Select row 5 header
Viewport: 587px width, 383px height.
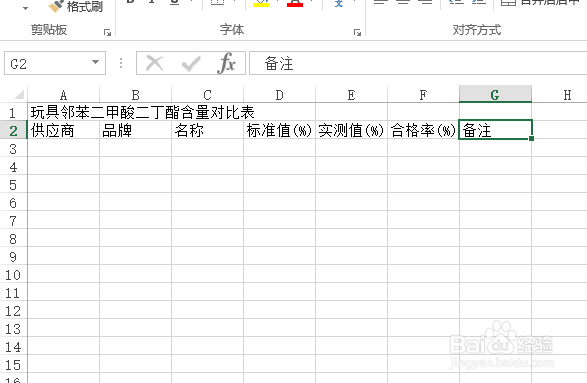[x=13, y=184]
